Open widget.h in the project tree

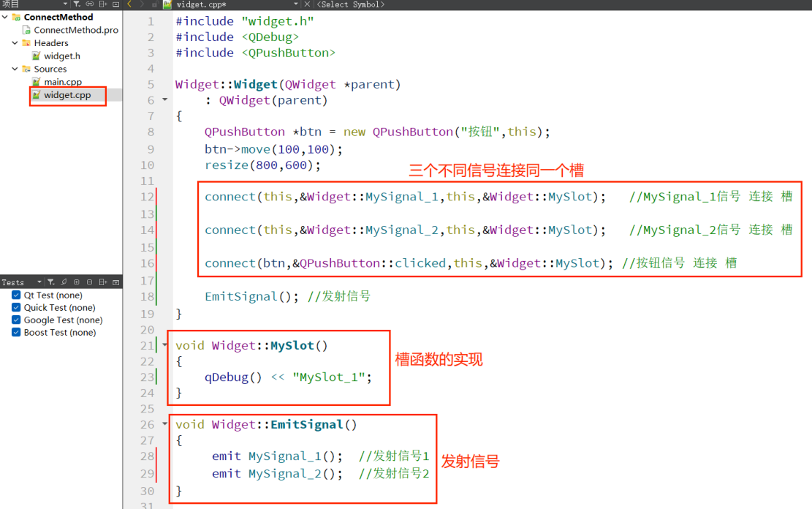pos(62,56)
